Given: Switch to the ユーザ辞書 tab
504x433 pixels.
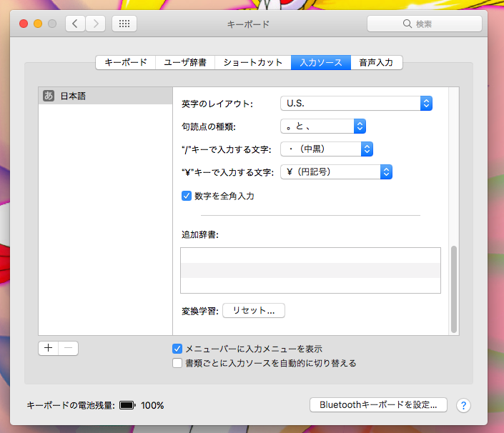Looking at the screenshot, I should pos(184,62).
